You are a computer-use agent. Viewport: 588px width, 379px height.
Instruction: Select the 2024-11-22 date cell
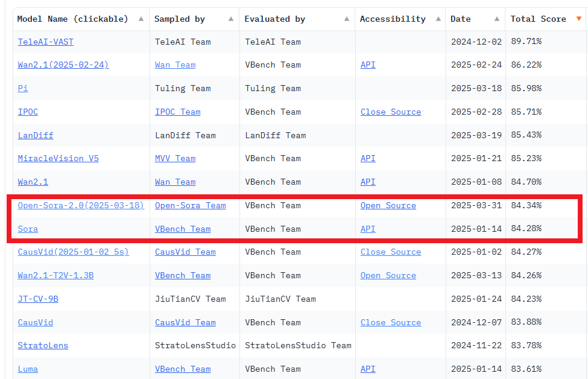click(x=476, y=346)
